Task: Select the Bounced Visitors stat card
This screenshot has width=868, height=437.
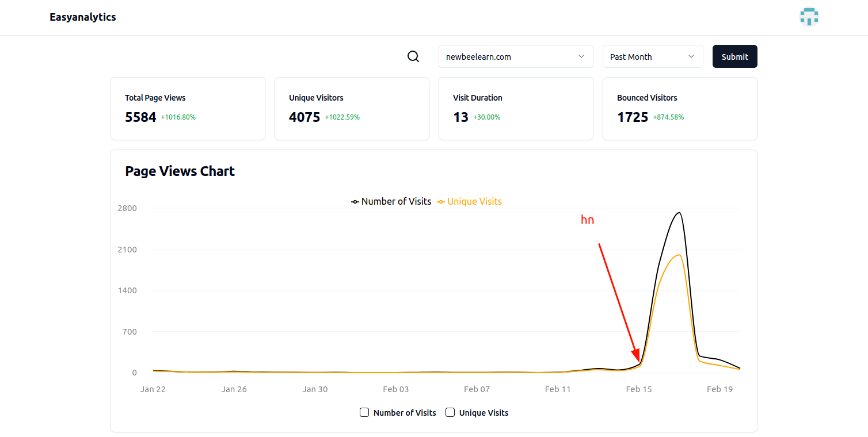Action: coord(680,109)
